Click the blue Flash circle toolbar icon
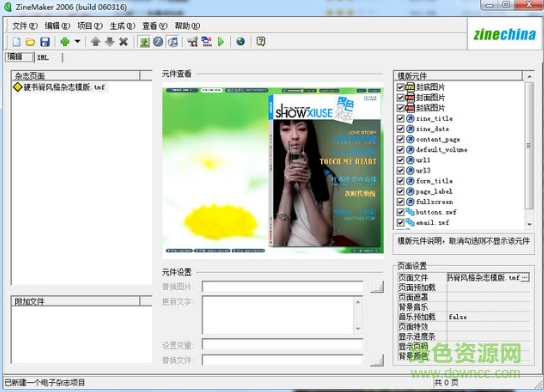544x392 pixels. pos(158,42)
